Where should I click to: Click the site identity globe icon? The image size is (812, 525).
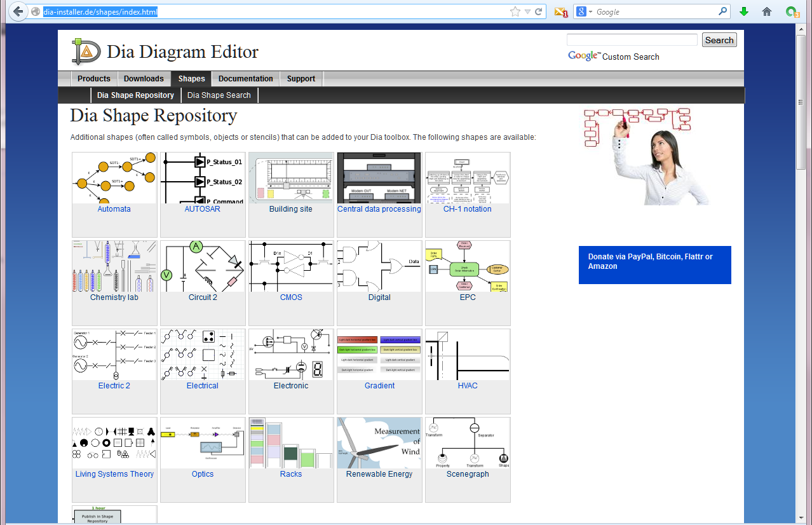pyautogui.click(x=36, y=11)
